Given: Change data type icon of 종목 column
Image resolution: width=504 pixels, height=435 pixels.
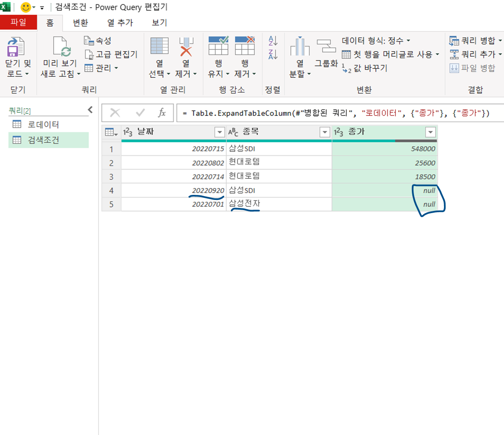Looking at the screenshot, I should (x=233, y=132).
